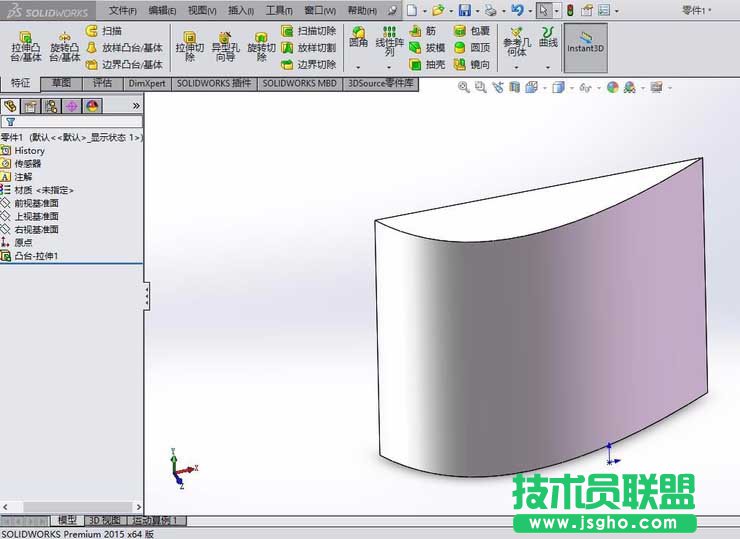The height and width of the screenshot is (539, 740).
Task: Click the section view icon
Action: pyautogui.click(x=515, y=87)
